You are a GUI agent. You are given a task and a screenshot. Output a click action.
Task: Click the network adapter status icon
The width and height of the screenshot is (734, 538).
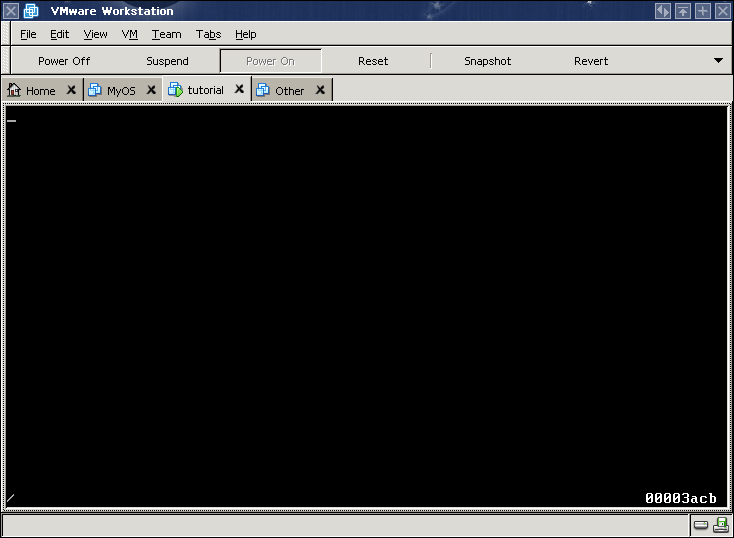coord(721,524)
